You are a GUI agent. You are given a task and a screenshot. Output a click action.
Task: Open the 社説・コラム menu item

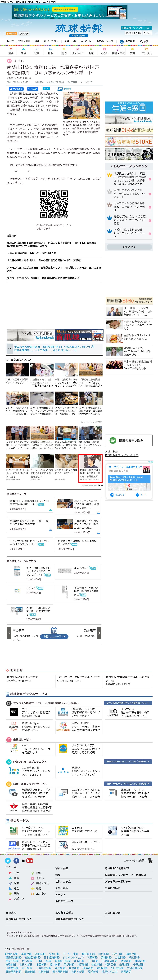[x=51, y=41]
